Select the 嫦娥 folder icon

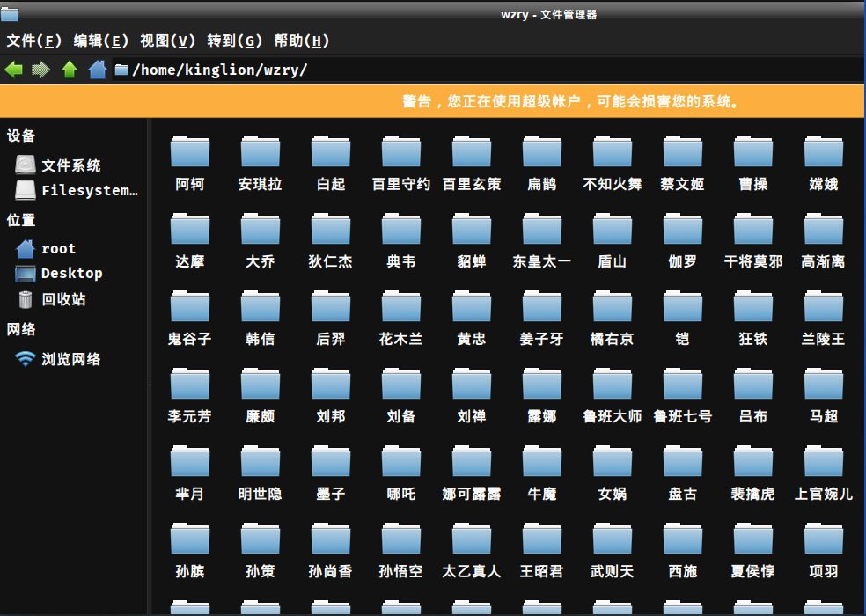[x=824, y=150]
